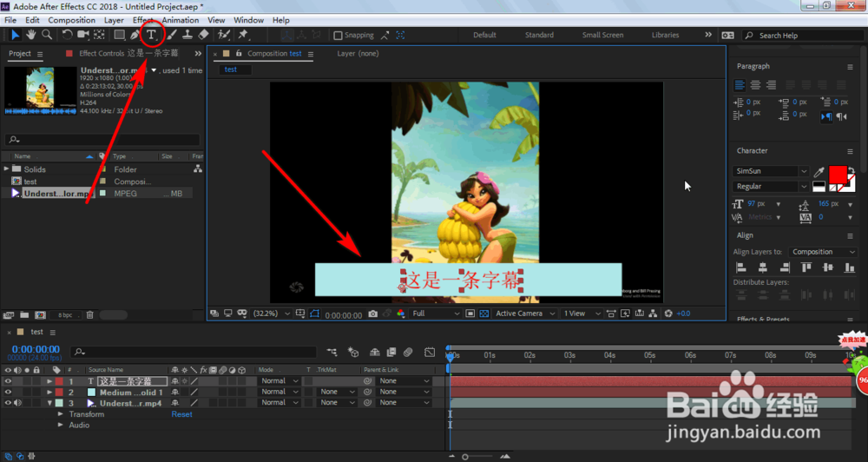The width and height of the screenshot is (868, 462).
Task: Select the Puppet Pin tool
Action: tap(243, 35)
